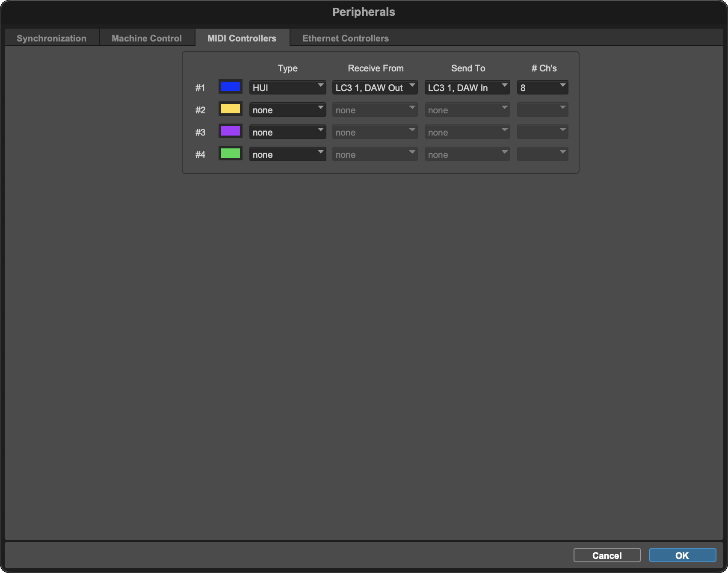Click the # Ch's column header
This screenshot has width=728, height=573.
click(544, 68)
